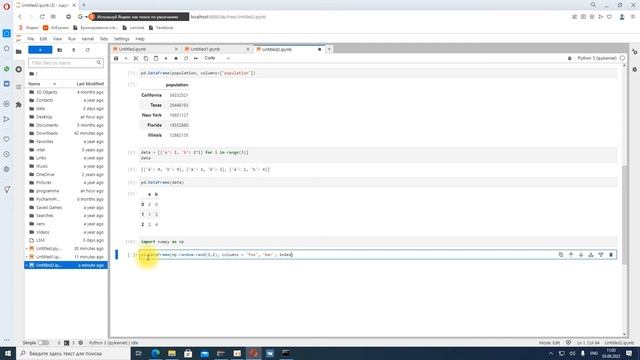Delete the active cell with the trash icon

click(611, 255)
